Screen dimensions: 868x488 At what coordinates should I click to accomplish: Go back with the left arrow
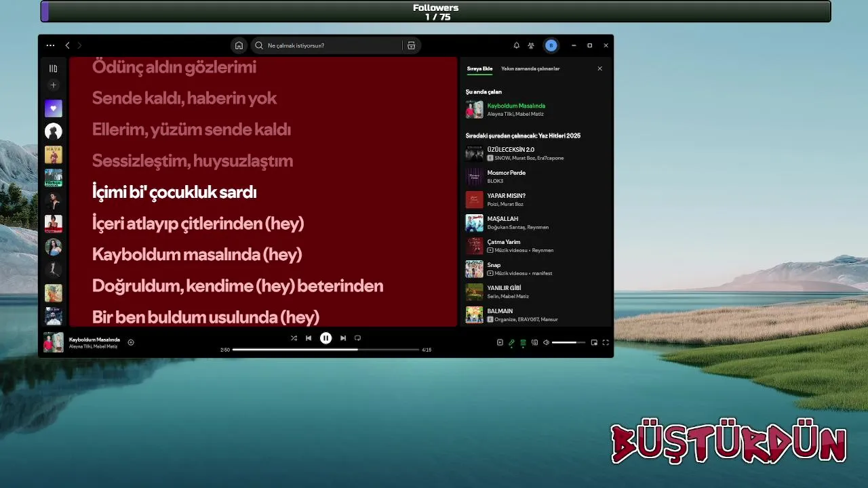(67, 45)
